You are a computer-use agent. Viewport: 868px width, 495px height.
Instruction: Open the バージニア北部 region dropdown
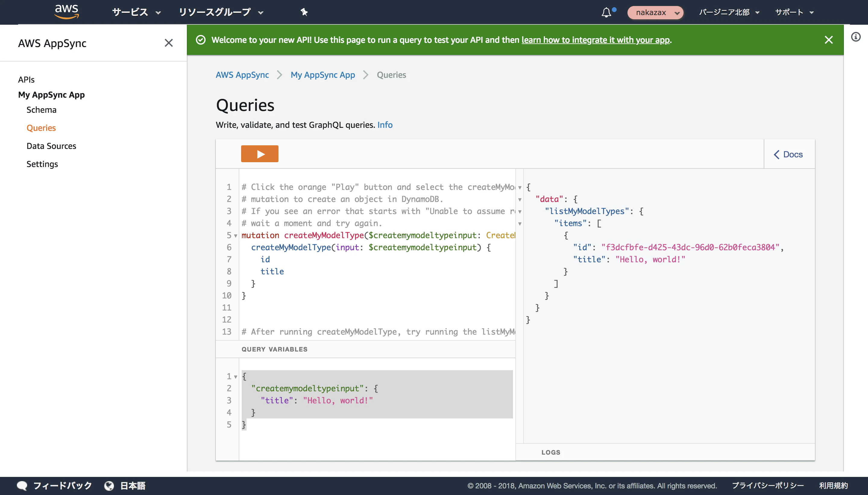tap(729, 13)
